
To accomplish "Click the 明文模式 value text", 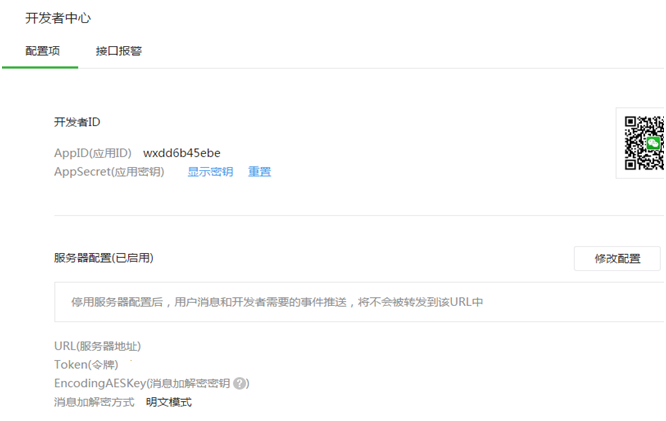I will [x=169, y=402].
